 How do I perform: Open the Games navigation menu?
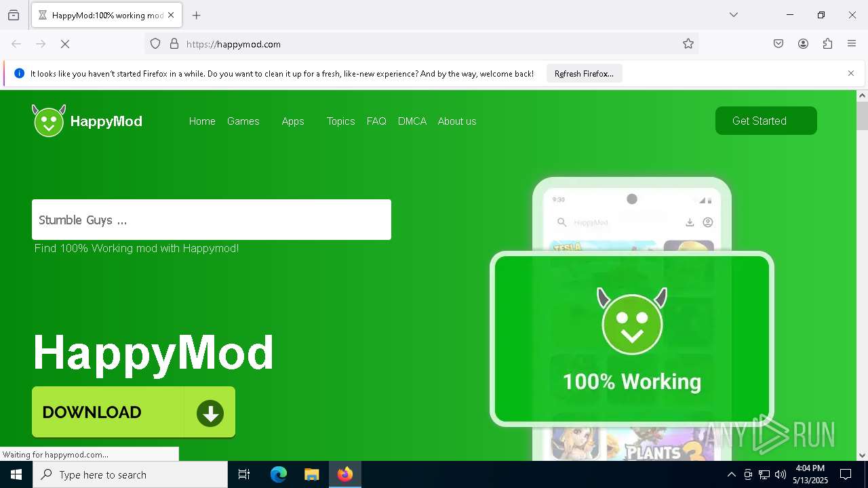pos(243,121)
